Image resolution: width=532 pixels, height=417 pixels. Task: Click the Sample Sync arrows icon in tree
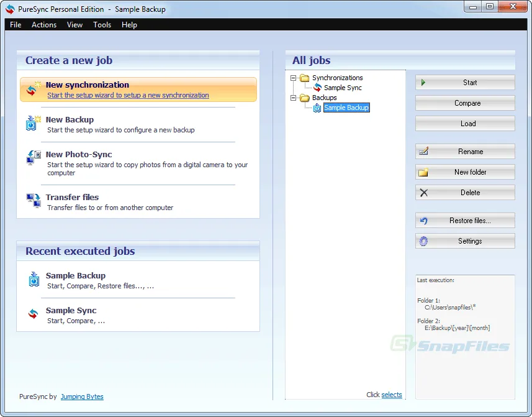tap(317, 88)
